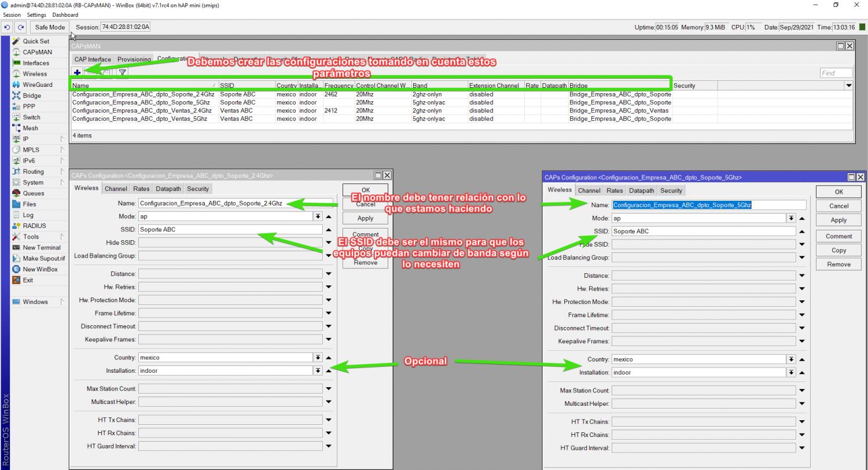868x470 pixels.
Task: Click the Undo arrow in top toolbar
Action: click(8, 27)
